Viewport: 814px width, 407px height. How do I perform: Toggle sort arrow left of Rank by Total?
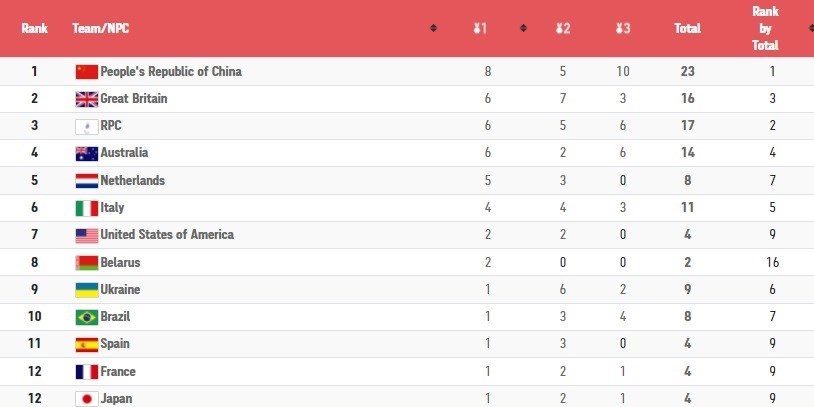click(718, 29)
